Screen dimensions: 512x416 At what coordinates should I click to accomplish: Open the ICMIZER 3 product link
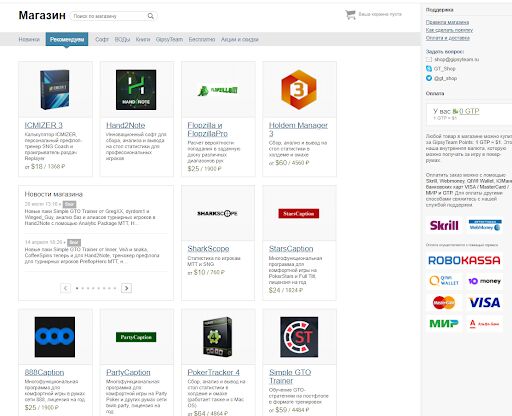pos(44,125)
